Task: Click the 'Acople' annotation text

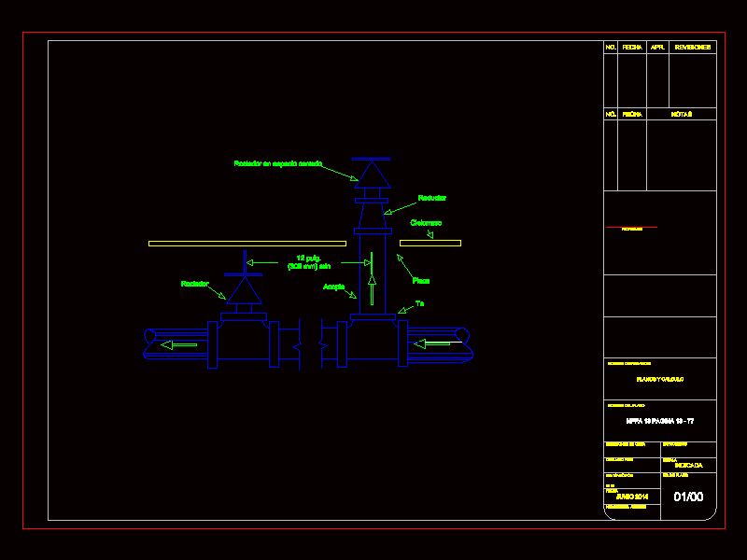Action: (333, 287)
